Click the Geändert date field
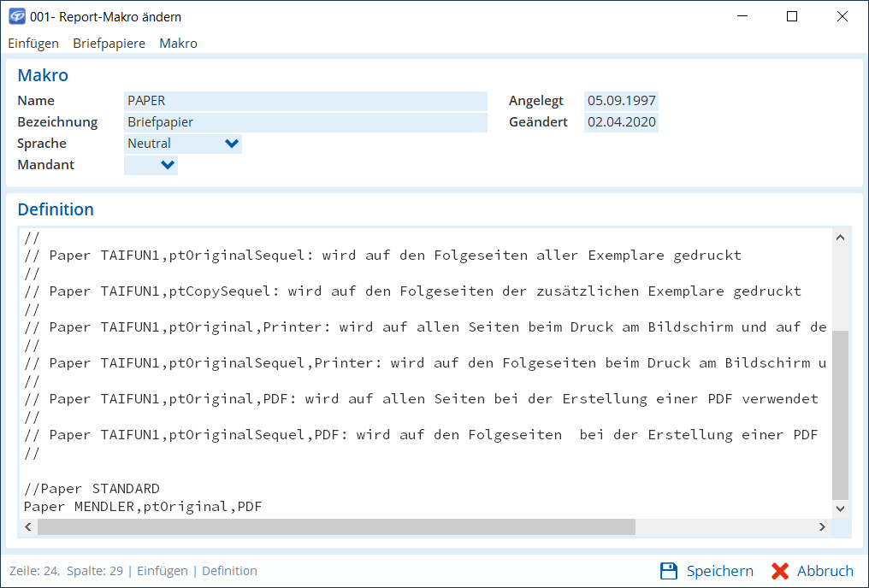The width and height of the screenshot is (869, 588). (621, 122)
